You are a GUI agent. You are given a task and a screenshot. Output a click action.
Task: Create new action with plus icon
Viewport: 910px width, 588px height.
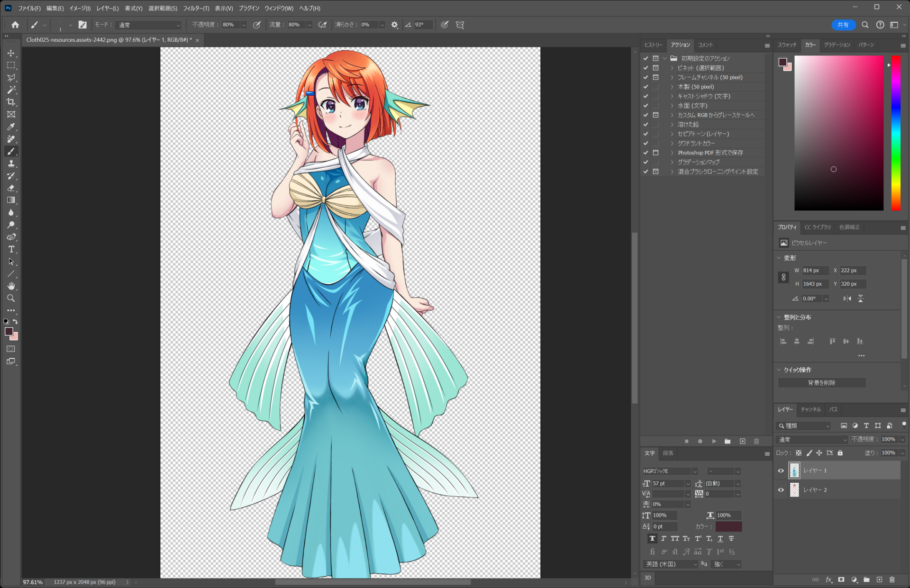tap(743, 441)
